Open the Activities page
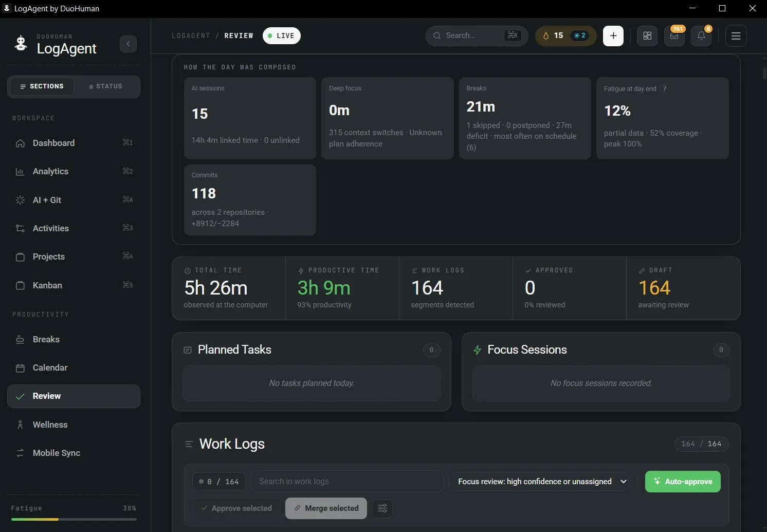The height and width of the screenshot is (532, 767). click(74, 228)
